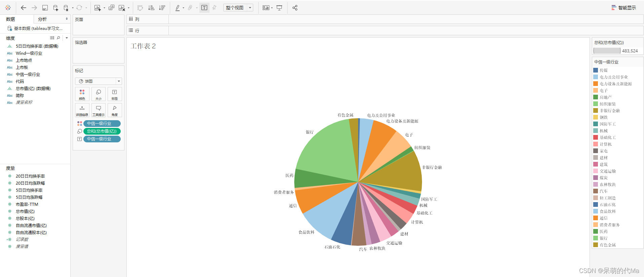The width and height of the screenshot is (644, 277).
Task: Click the Tableau logo start icon
Action: pos(8,7)
